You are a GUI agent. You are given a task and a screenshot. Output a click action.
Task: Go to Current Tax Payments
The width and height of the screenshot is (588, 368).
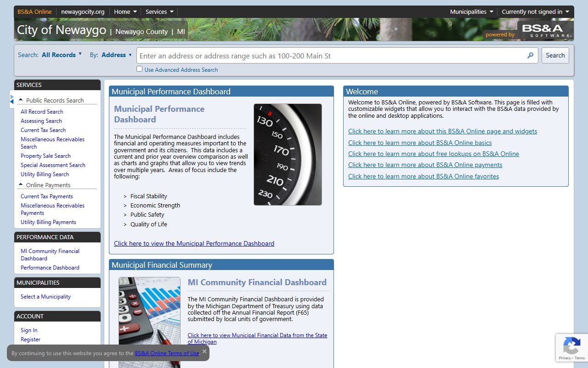click(x=46, y=196)
